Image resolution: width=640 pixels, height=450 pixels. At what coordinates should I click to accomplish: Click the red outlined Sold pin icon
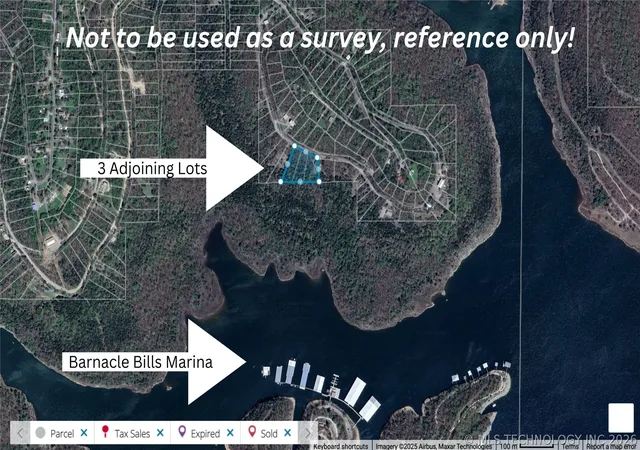pyautogui.click(x=252, y=432)
